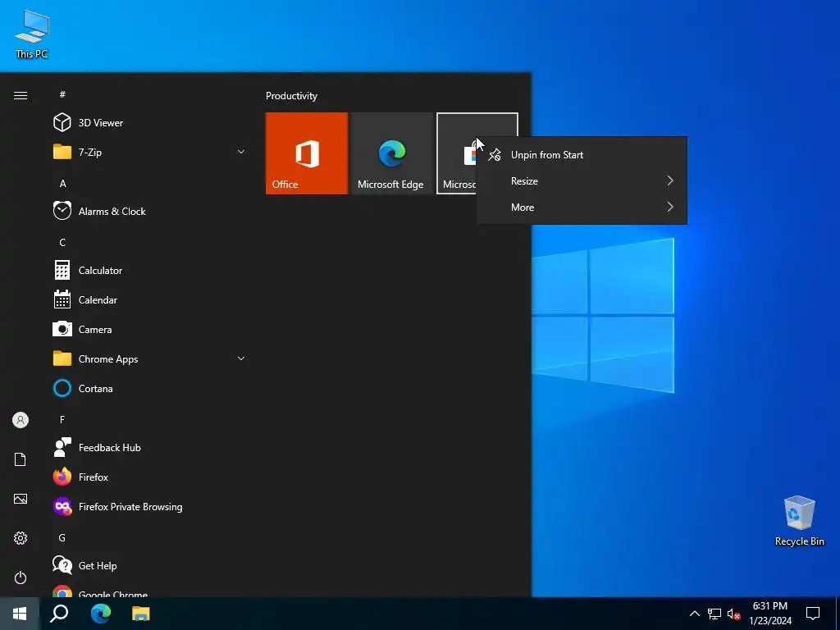Open This PC on the desktop
Viewport: 840px width, 630px height.
pos(32,34)
